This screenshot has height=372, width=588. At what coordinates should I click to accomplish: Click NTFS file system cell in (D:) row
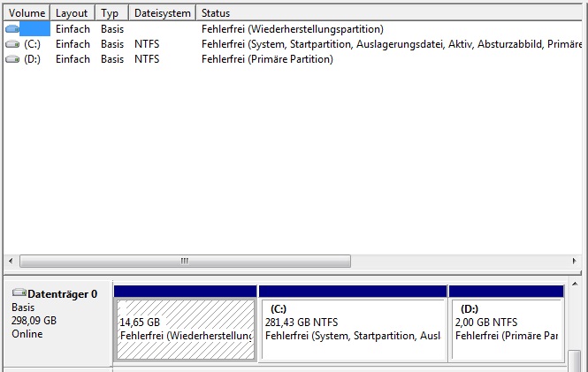(x=147, y=59)
